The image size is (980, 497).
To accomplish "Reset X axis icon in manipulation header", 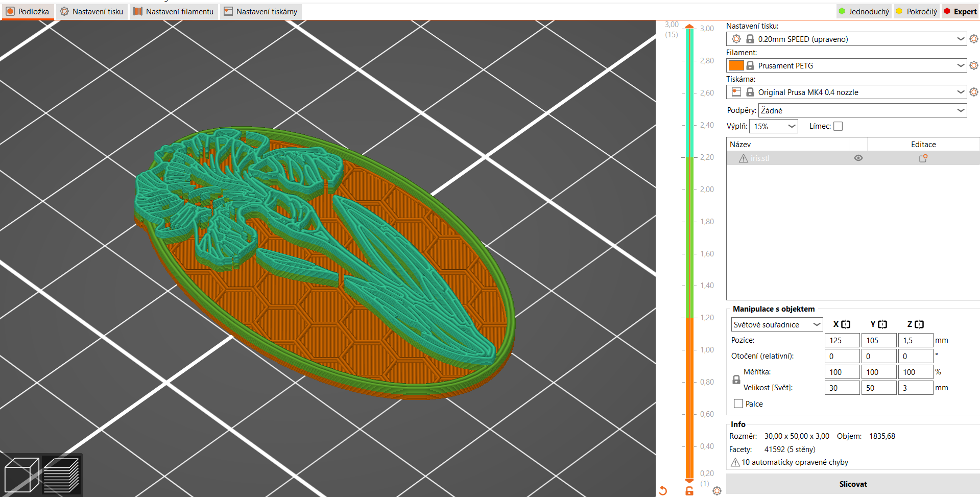I will [x=846, y=324].
